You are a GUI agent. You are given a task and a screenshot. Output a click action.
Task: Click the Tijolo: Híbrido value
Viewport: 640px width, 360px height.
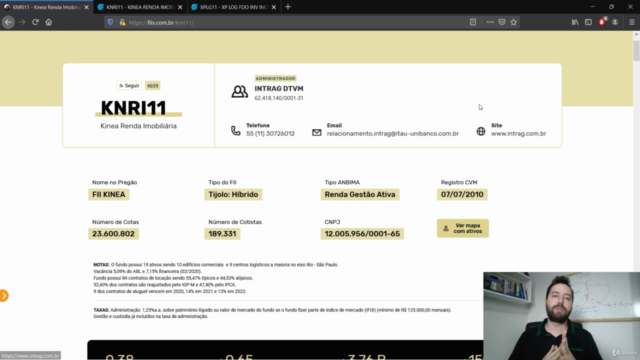(x=233, y=194)
